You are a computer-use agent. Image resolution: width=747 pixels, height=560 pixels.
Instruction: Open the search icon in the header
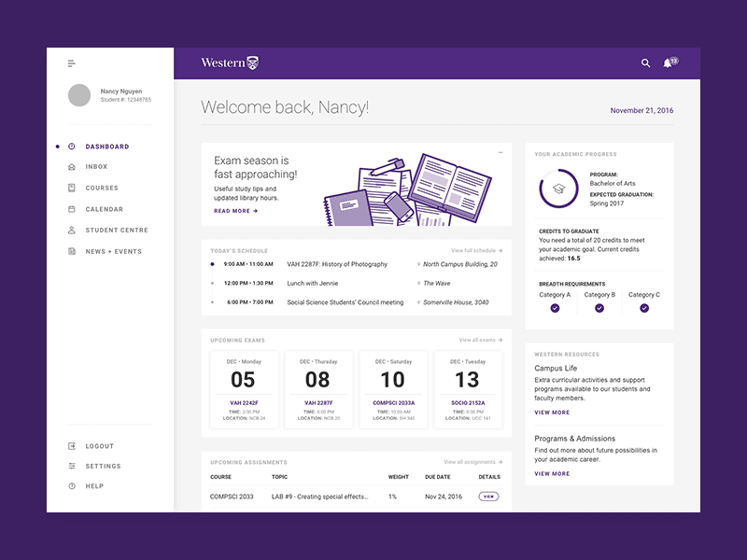[645, 63]
